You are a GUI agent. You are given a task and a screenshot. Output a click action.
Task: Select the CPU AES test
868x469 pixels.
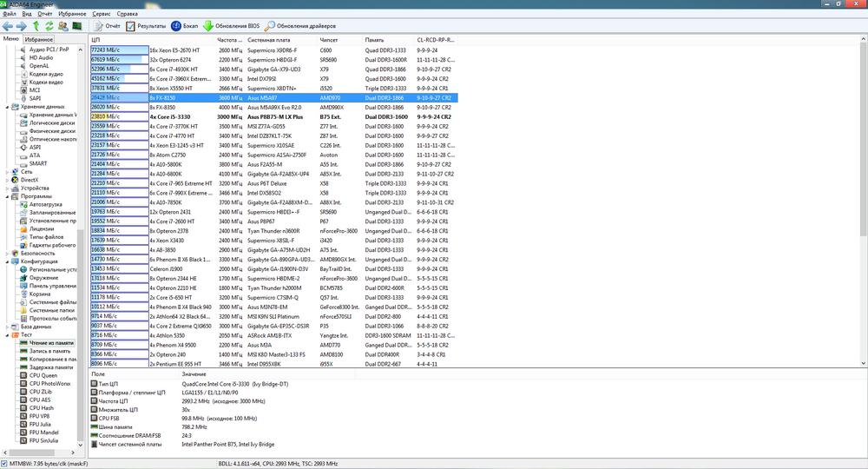pyautogui.click(x=39, y=400)
